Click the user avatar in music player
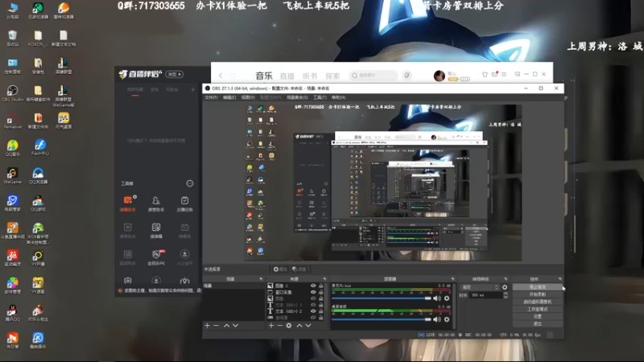This screenshot has height=362, width=644. [439, 76]
